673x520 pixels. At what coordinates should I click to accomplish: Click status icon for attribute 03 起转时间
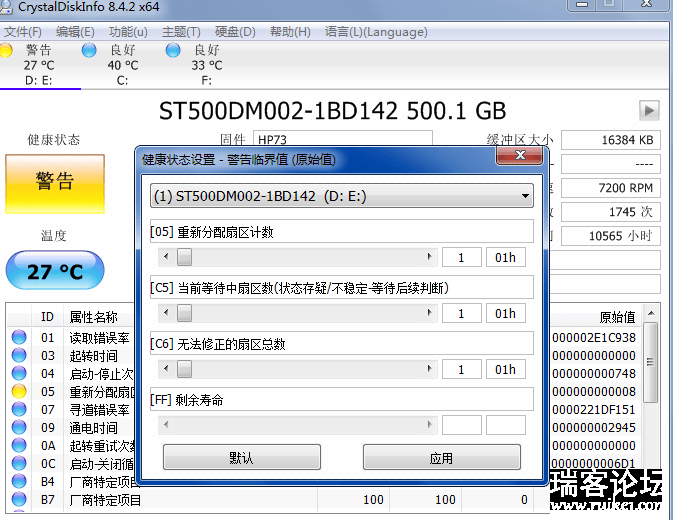(19, 355)
